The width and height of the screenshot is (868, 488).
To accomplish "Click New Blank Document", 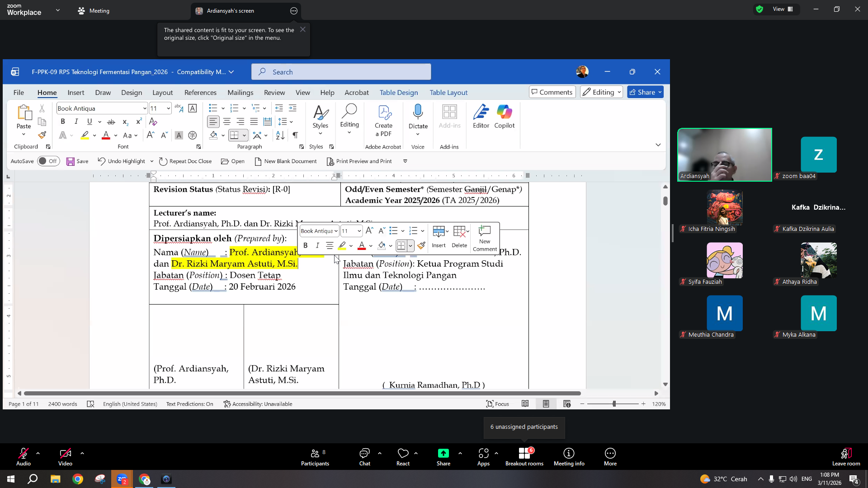I will pos(286,161).
